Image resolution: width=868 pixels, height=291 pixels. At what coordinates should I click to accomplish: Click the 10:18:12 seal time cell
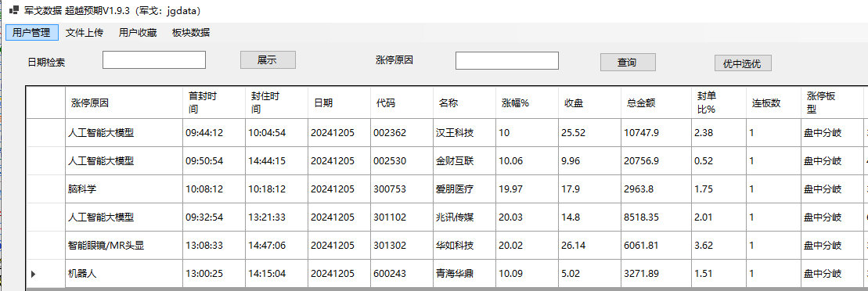[277, 189]
